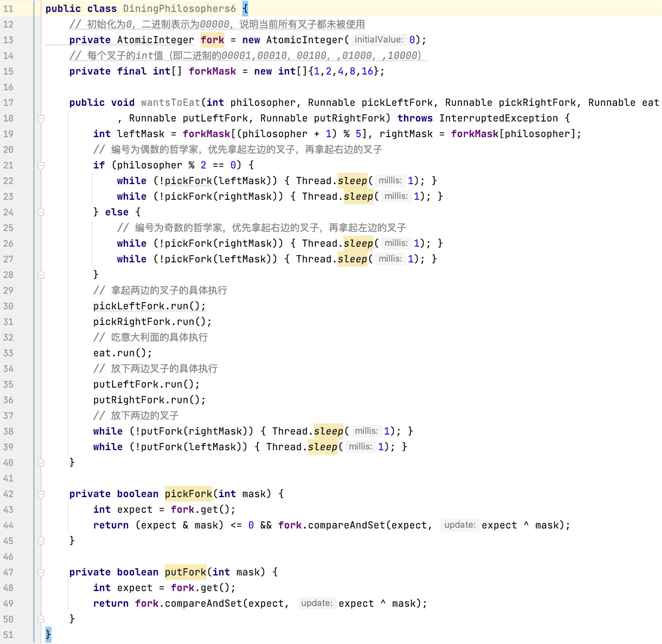Click the if keyword on line 21

point(99,165)
